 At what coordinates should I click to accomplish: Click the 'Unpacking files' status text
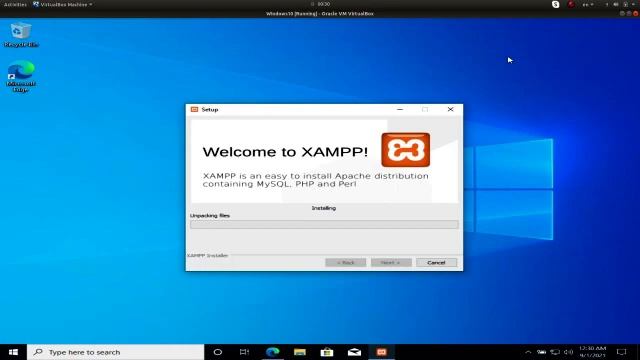[210, 216]
